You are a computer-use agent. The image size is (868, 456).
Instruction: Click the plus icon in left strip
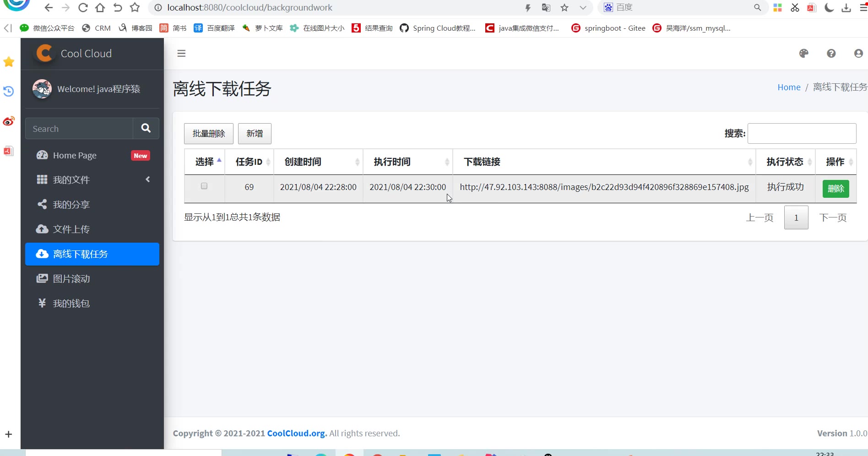tap(8, 434)
